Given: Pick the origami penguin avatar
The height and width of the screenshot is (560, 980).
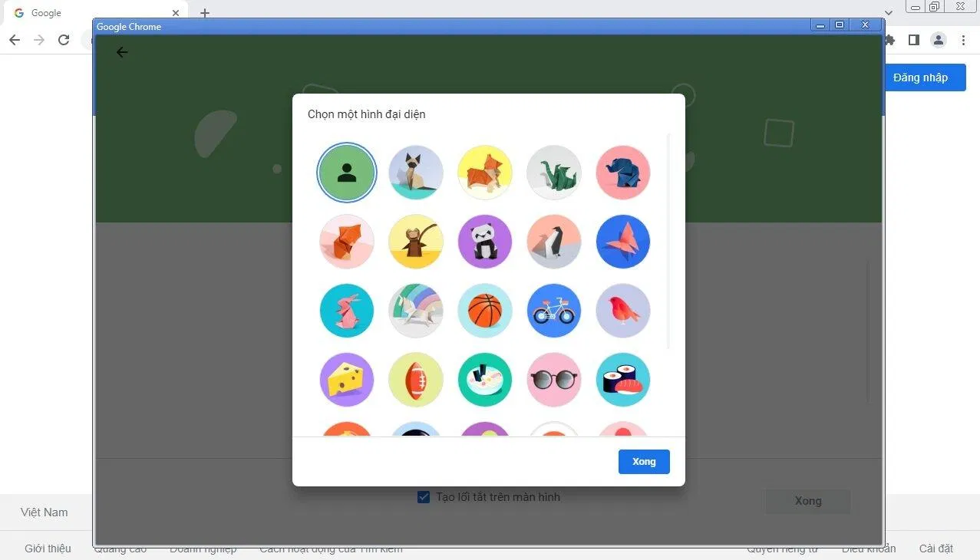Looking at the screenshot, I should [x=554, y=242].
